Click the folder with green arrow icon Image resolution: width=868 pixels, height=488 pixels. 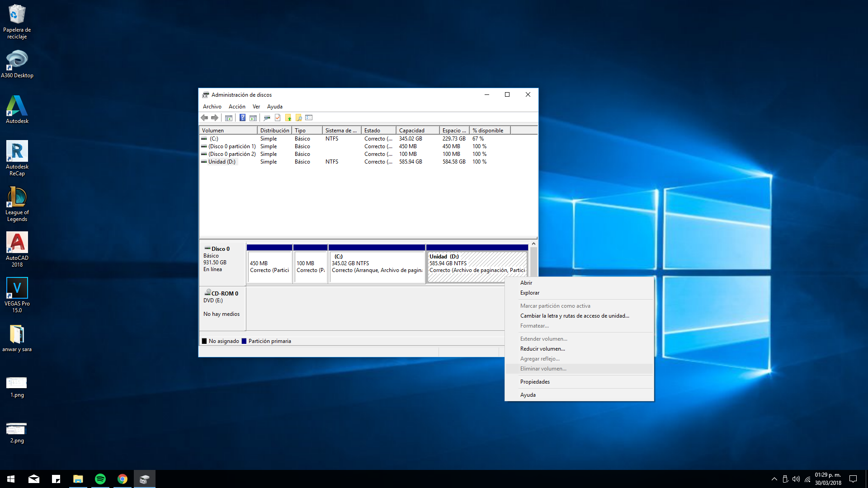coord(288,118)
